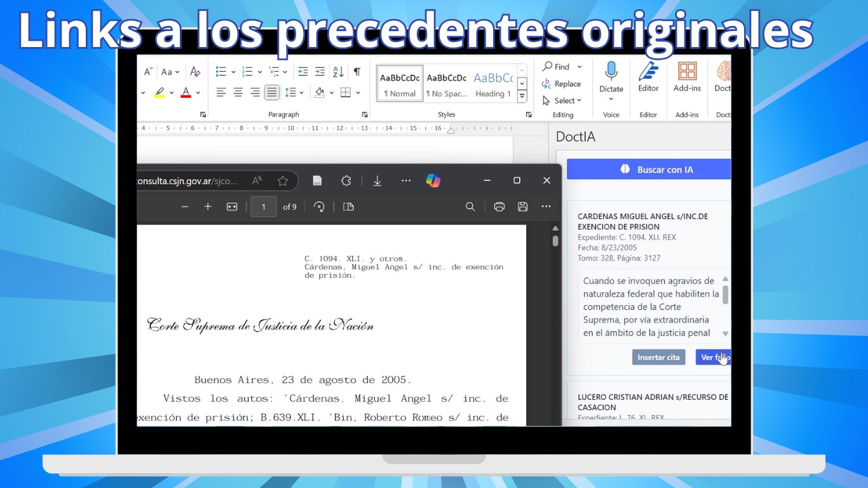868x488 pixels.
Task: Rotate the PDF page
Action: (320, 207)
